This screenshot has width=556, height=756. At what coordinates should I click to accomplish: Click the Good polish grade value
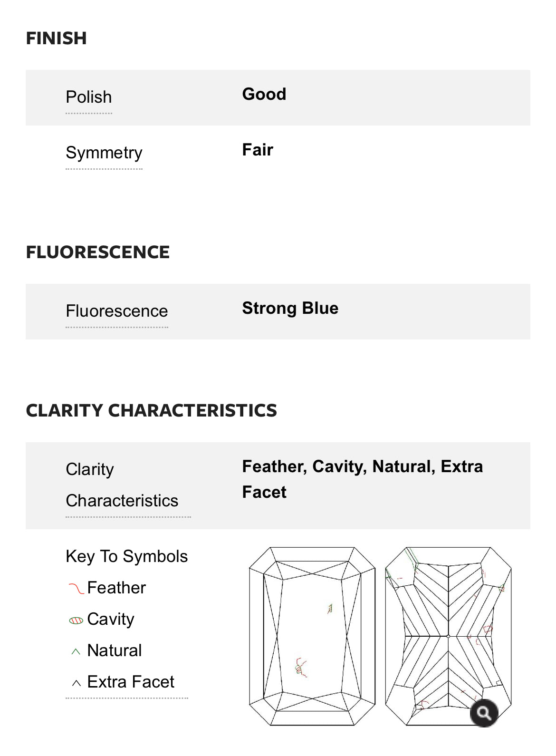click(x=264, y=94)
